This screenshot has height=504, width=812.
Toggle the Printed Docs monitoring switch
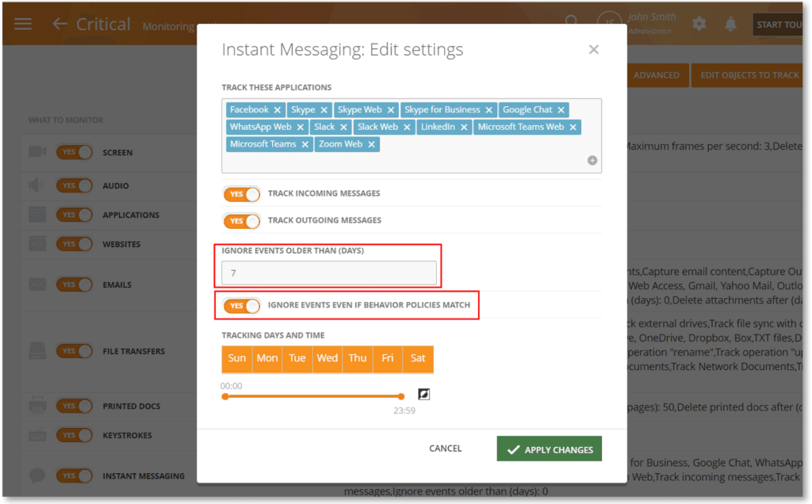[75, 407]
